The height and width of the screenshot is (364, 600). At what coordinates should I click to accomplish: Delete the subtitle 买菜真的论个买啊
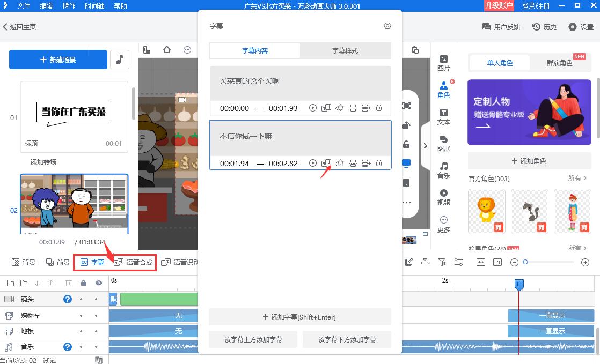tap(379, 108)
